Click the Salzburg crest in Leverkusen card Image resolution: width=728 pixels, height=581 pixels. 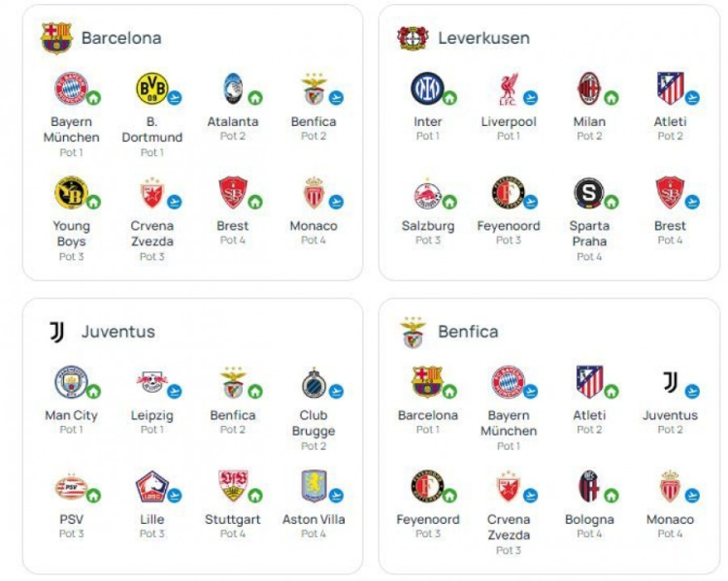click(427, 193)
